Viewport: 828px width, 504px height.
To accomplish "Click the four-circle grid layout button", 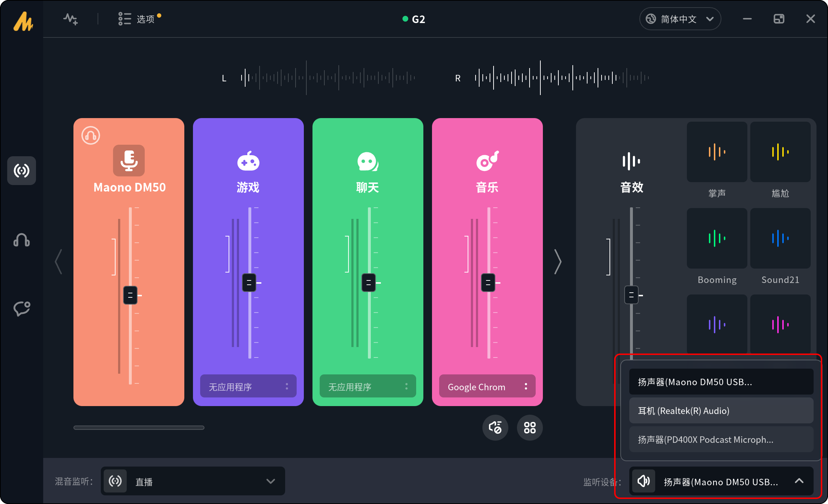I will (x=530, y=428).
